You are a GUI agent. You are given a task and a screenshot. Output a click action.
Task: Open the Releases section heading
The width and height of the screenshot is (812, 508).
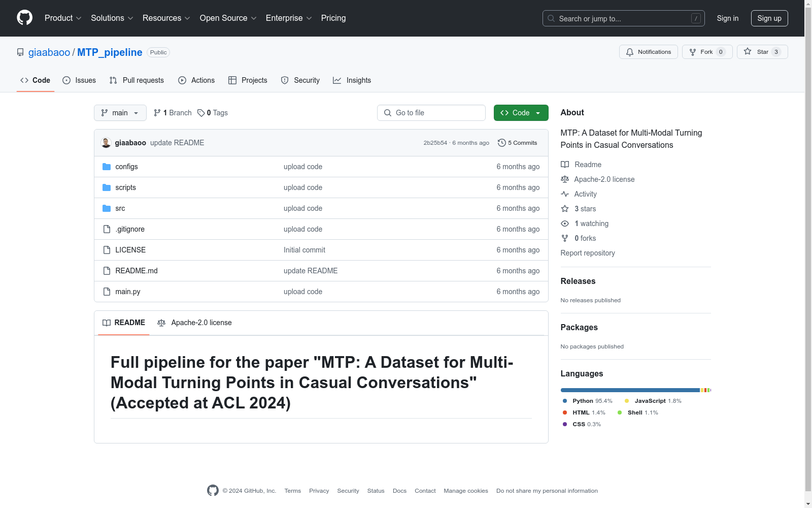578,281
